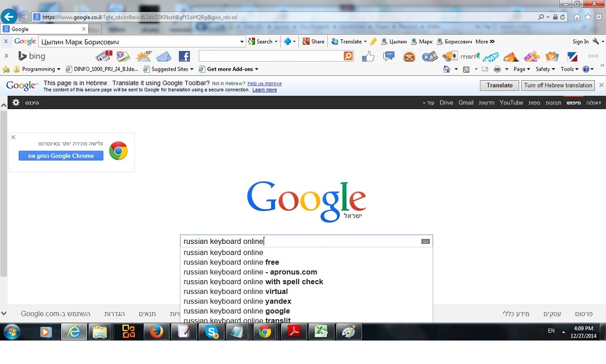Viewport: 606px width, 364px height.
Task: Open the Page menu dropdown
Action: pos(522,69)
